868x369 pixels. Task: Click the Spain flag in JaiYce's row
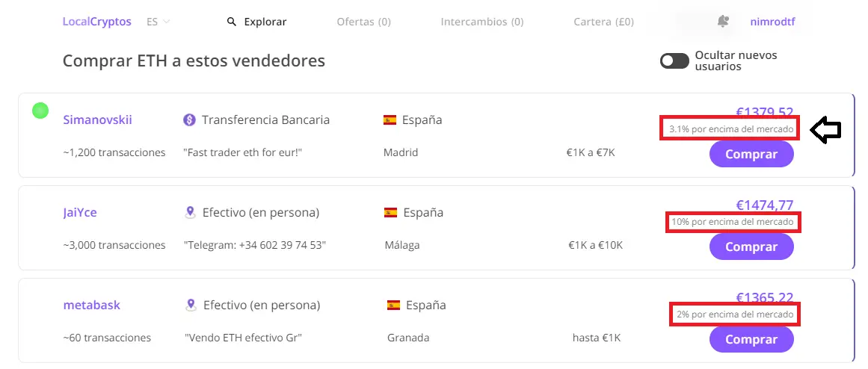390,213
